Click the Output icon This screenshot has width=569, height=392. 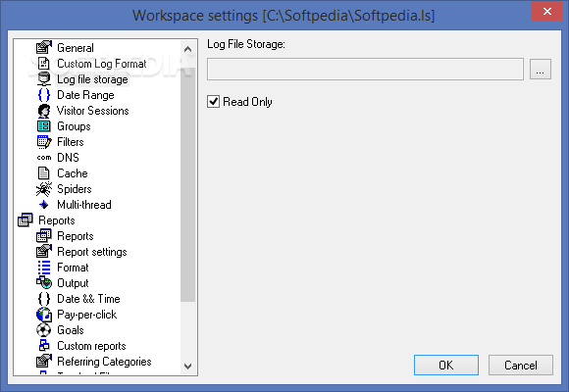(44, 282)
